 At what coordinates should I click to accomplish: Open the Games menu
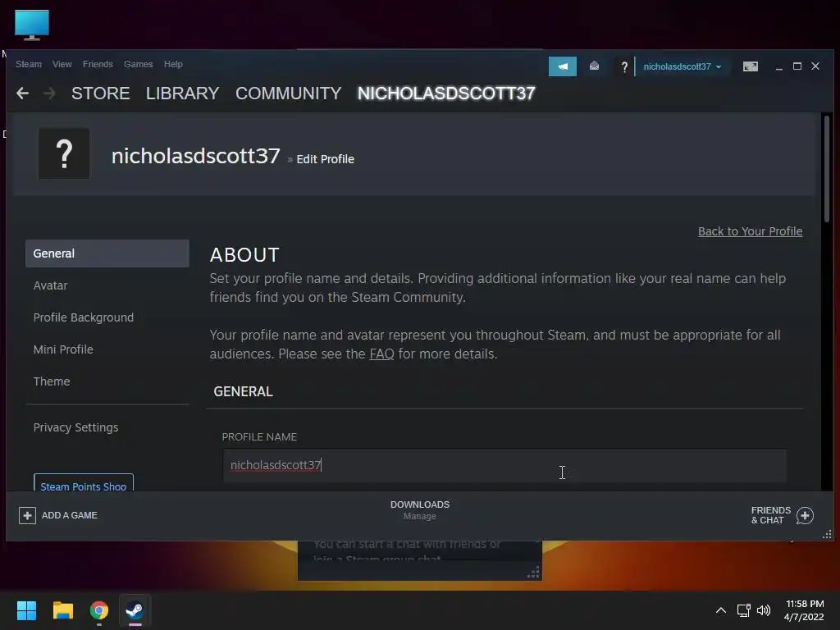coord(138,64)
